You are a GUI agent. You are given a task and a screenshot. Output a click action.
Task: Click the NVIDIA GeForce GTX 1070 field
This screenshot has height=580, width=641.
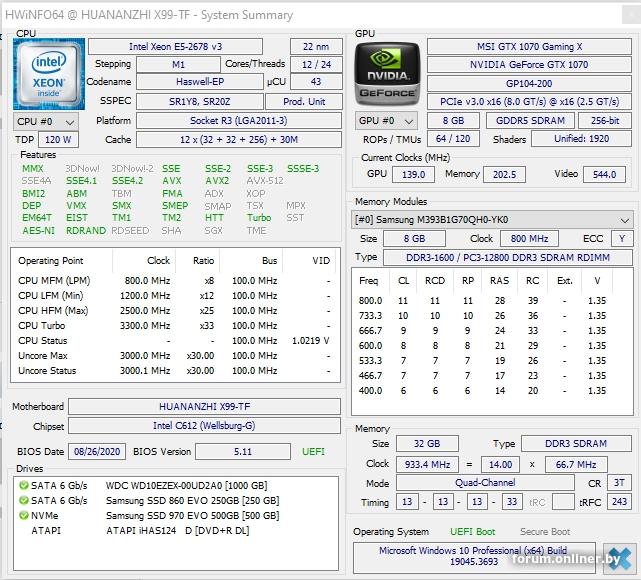click(x=529, y=65)
